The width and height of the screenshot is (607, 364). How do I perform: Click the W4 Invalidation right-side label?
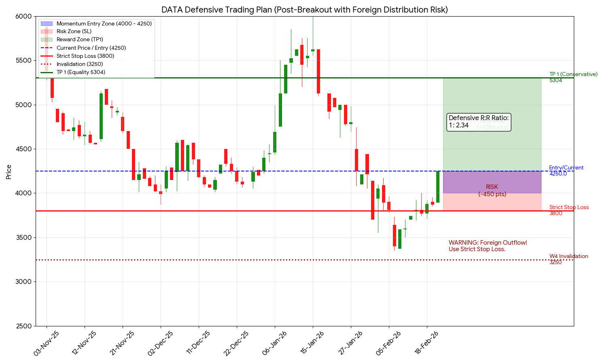569,259
